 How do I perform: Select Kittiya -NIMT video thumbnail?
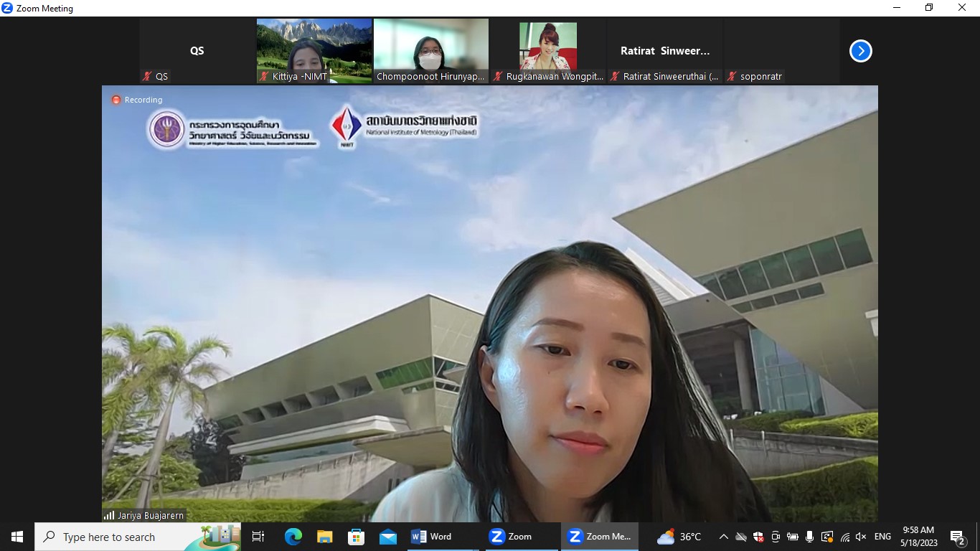tap(314, 51)
